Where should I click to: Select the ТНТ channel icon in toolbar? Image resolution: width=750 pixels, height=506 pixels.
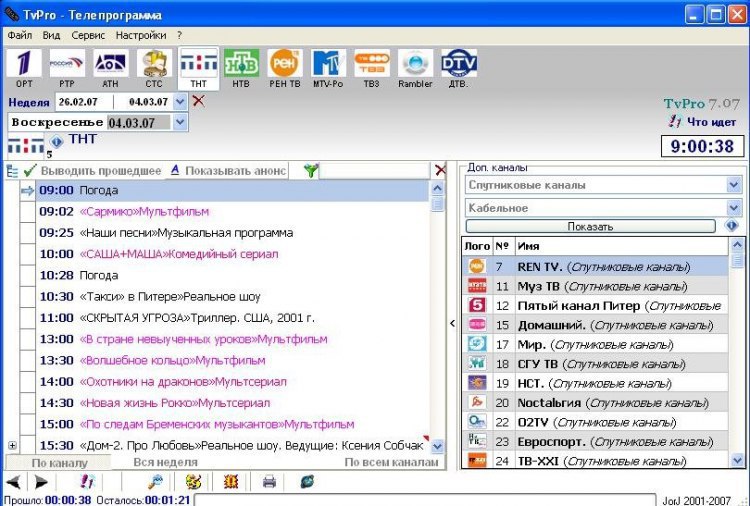tap(199, 68)
